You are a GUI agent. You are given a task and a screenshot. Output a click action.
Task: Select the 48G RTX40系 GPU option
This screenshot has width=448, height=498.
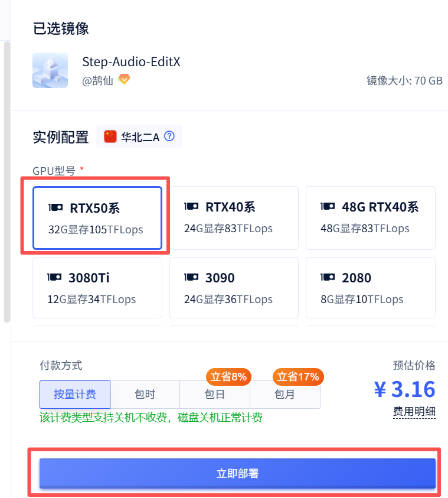pos(370,217)
